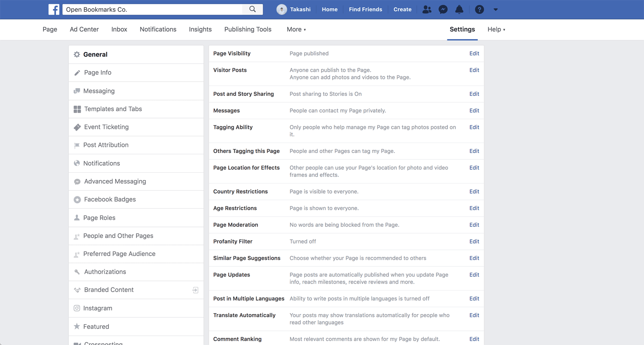Click the Notifications globe icon in sidebar
644x345 pixels.
pos(77,163)
